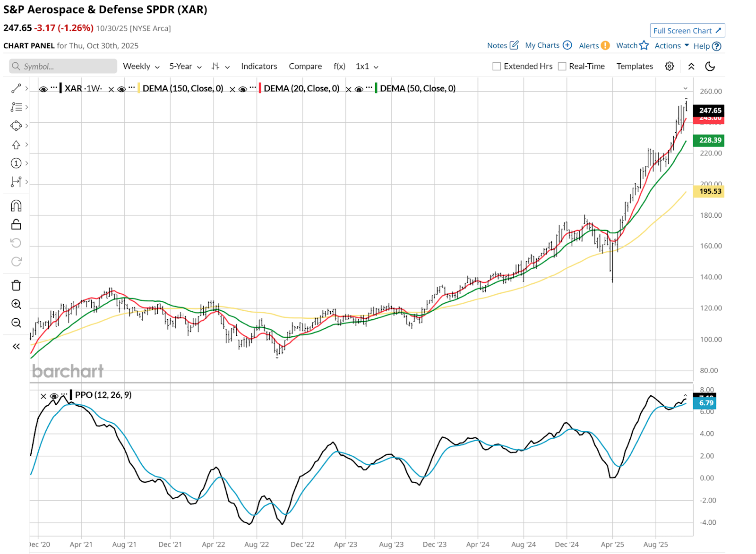Viewport: 756px width, 554px height.
Task: Hide the DEMA (50, Close, 0) line
Action: [x=359, y=89]
